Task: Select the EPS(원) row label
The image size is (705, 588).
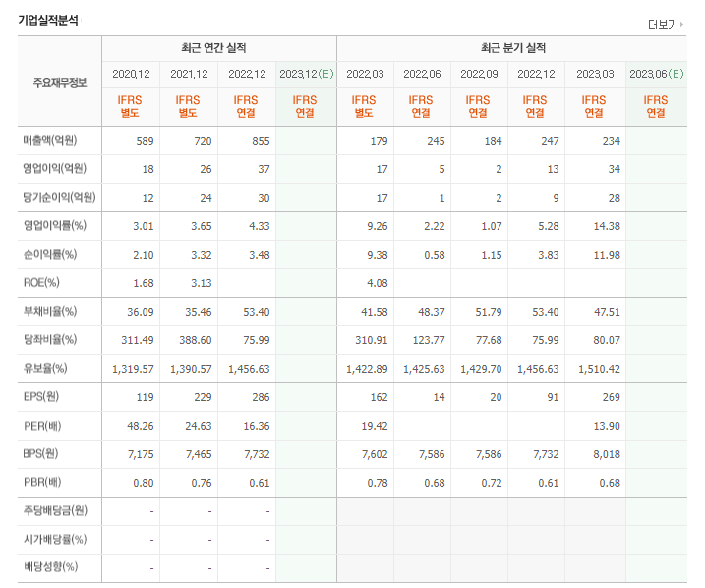Action: click(41, 396)
